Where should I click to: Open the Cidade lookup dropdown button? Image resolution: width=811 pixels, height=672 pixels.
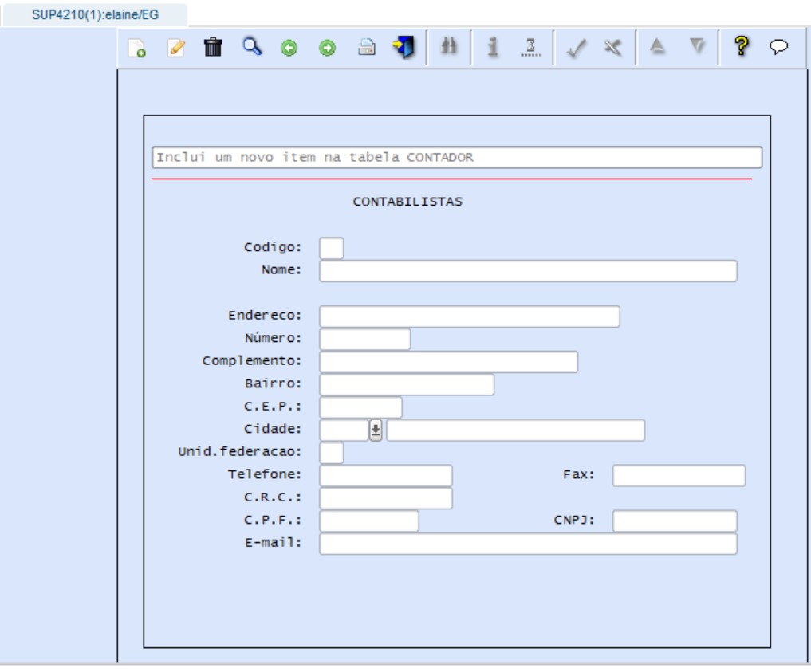376,430
